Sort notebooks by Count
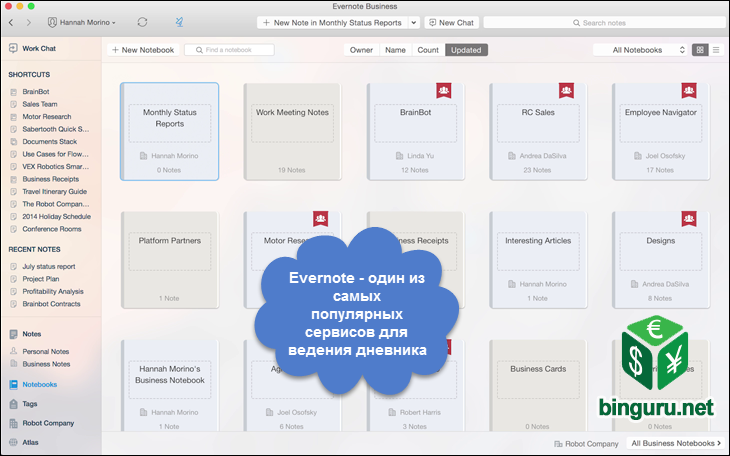The height and width of the screenshot is (456, 730). (x=428, y=50)
